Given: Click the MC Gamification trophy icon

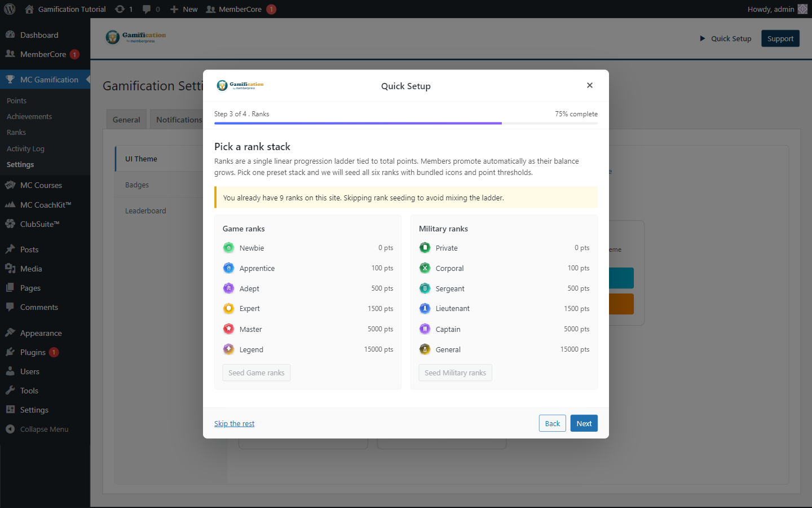Looking at the screenshot, I should point(10,80).
